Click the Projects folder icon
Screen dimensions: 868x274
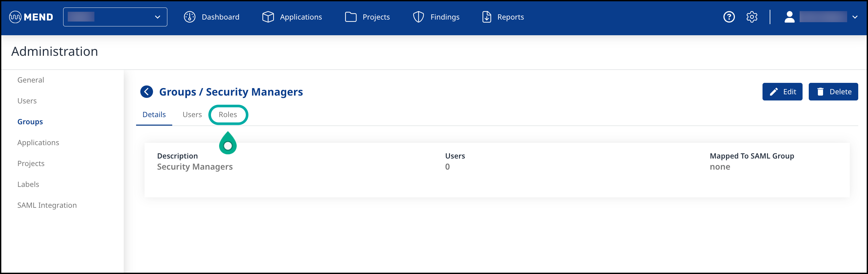click(350, 17)
